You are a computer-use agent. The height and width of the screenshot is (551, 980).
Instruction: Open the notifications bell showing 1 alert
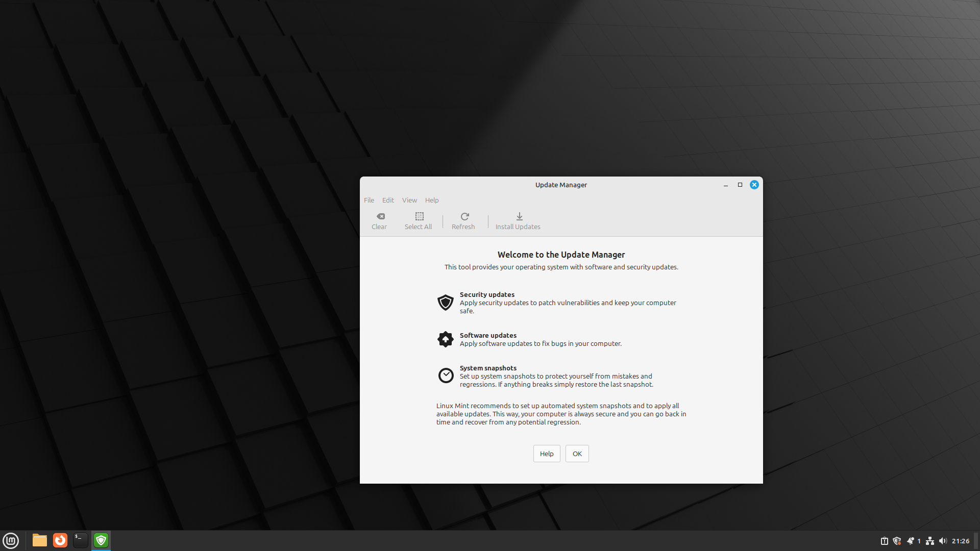(912, 541)
